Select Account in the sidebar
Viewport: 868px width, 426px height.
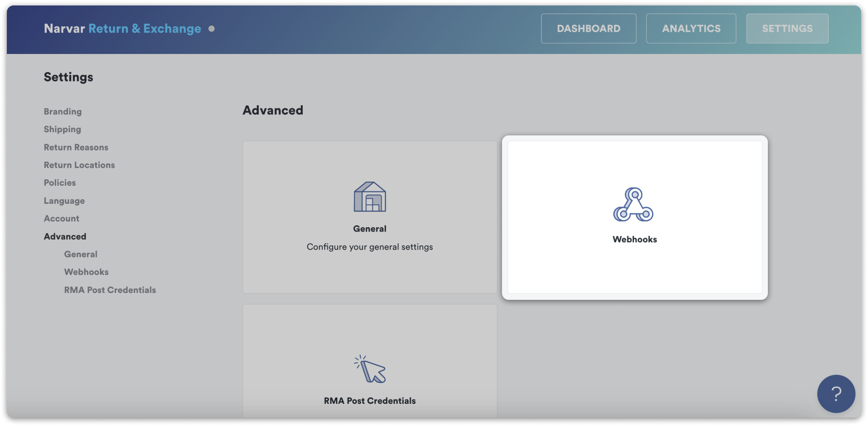click(62, 218)
